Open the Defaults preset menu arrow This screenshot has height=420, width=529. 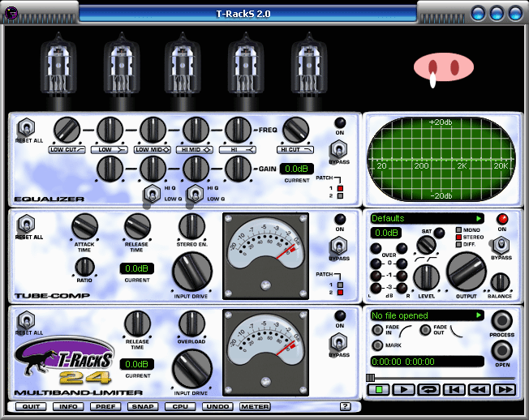[479, 218]
